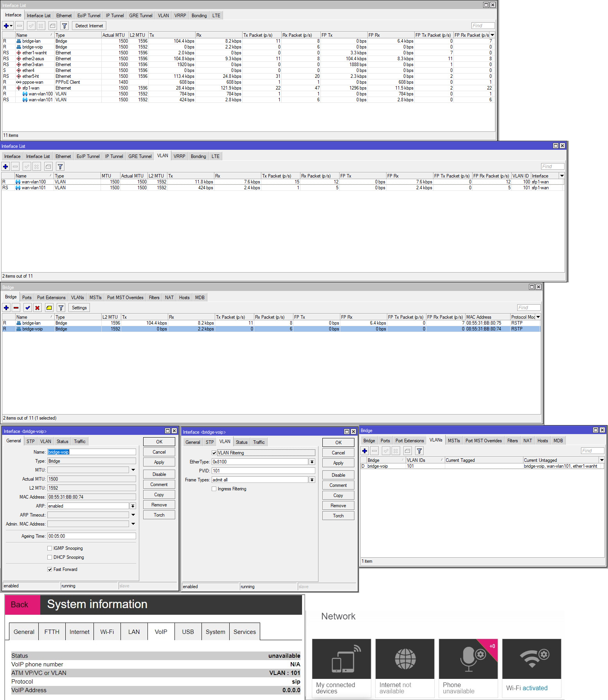
Task: Open the Frame Types dropdown
Action: pos(312,480)
